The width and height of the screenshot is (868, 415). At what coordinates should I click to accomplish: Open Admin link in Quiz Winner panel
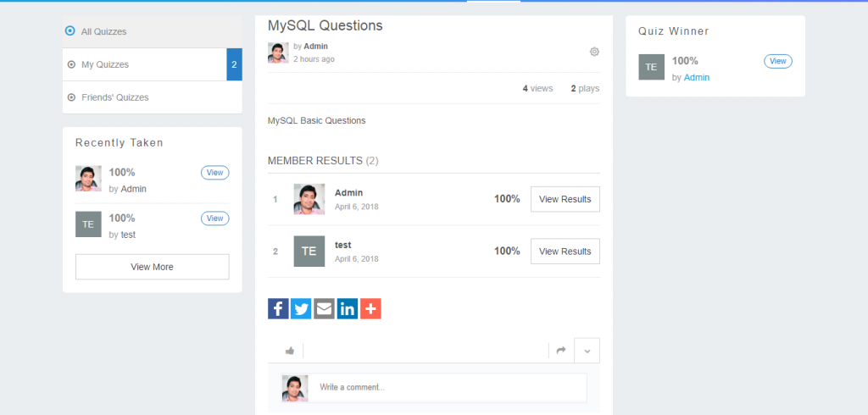tap(697, 77)
